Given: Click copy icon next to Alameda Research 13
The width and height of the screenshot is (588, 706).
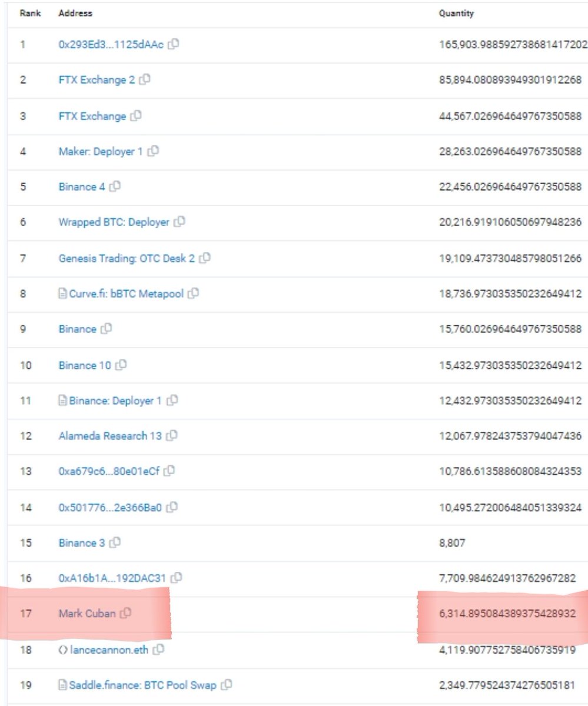Looking at the screenshot, I should [x=172, y=436].
